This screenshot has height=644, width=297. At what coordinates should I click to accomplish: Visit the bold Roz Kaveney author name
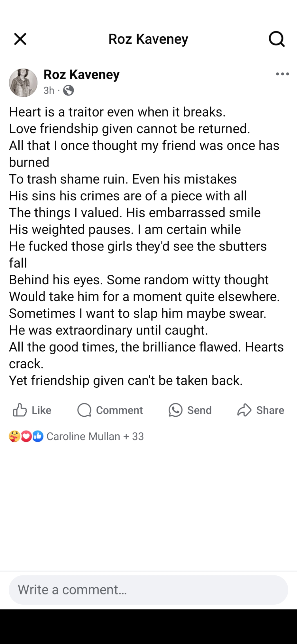click(x=81, y=75)
